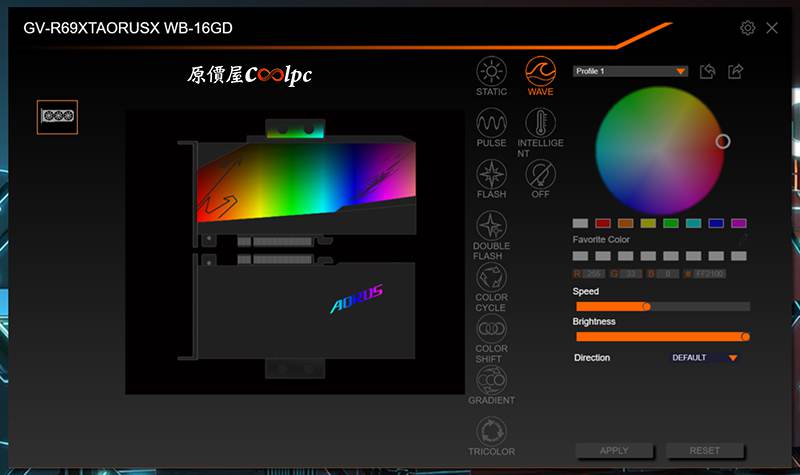Image resolution: width=800 pixels, height=475 pixels.
Task: Close the RGB Fusion window
Action: coord(772,28)
